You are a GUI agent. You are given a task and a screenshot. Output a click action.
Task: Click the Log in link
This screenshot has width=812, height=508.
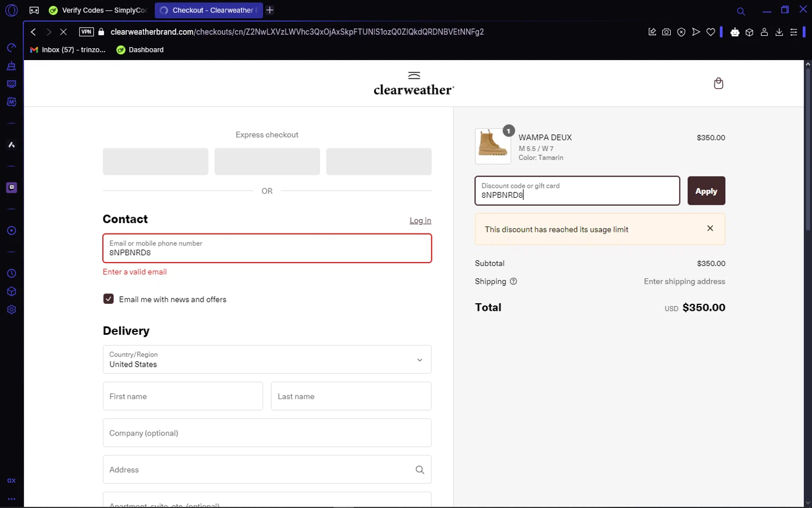[x=420, y=220]
